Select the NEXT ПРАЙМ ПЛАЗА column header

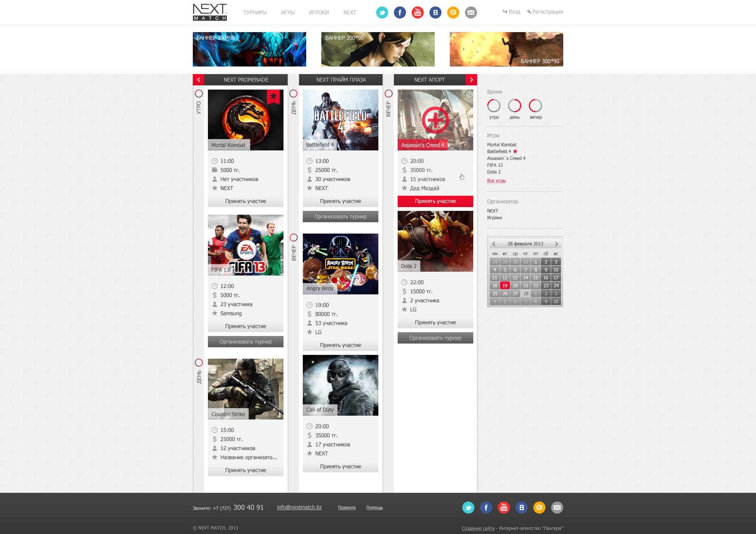click(341, 80)
